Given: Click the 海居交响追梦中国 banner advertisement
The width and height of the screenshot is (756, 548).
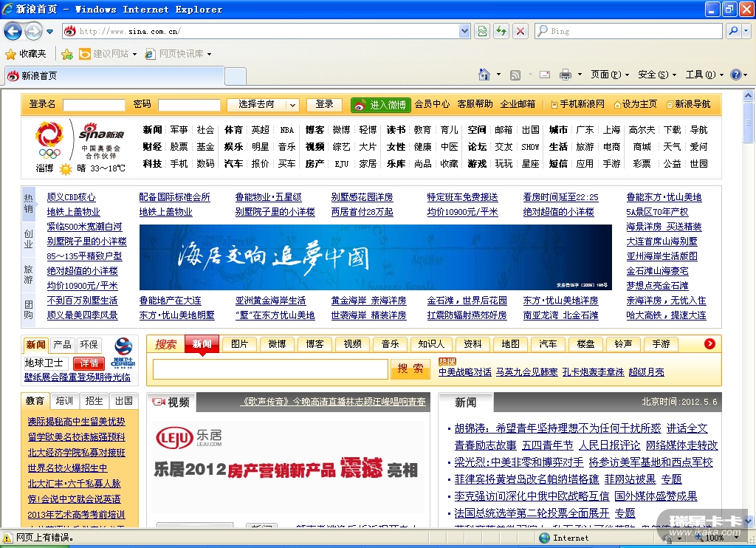Looking at the screenshot, I should [376, 258].
